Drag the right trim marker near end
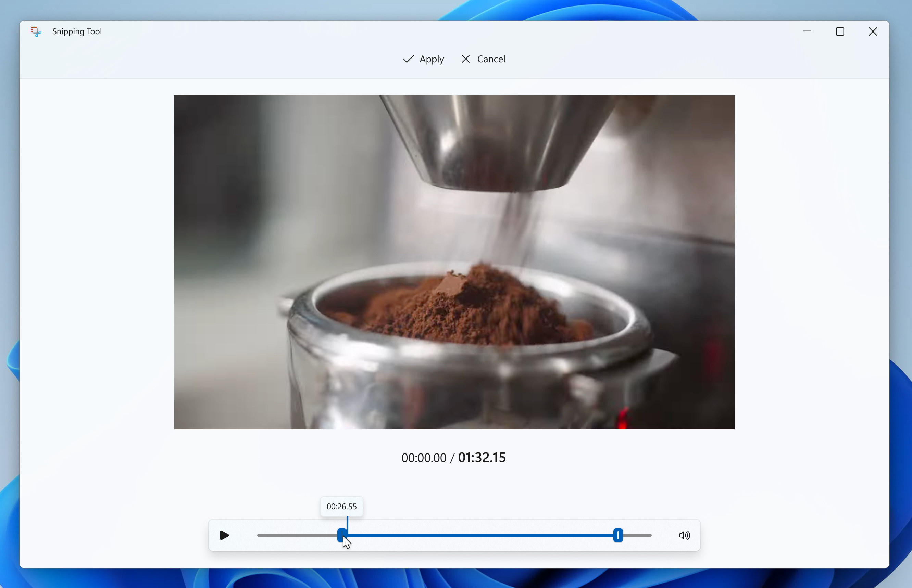This screenshot has width=912, height=588. coord(618,535)
